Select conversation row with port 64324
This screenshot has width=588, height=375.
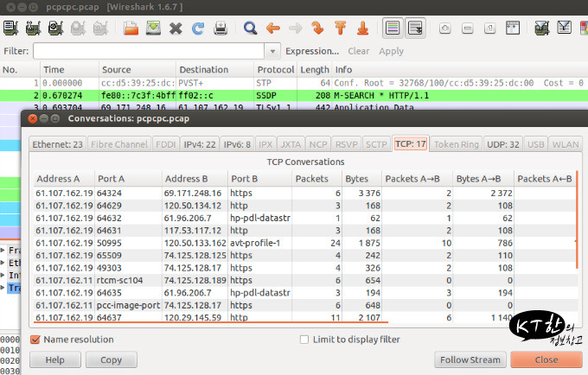tap(305, 193)
